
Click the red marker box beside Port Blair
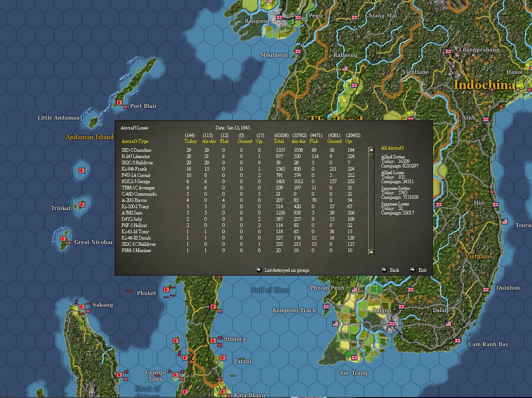(x=125, y=107)
